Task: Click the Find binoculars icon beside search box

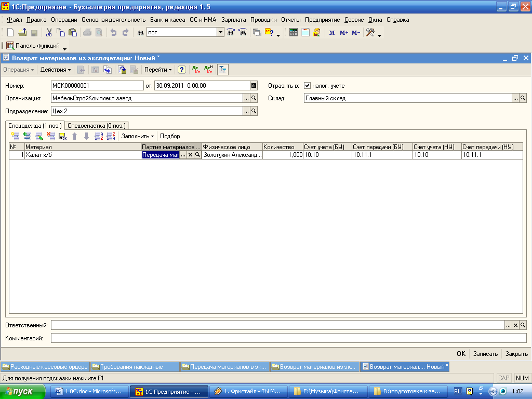Action: pos(140,33)
